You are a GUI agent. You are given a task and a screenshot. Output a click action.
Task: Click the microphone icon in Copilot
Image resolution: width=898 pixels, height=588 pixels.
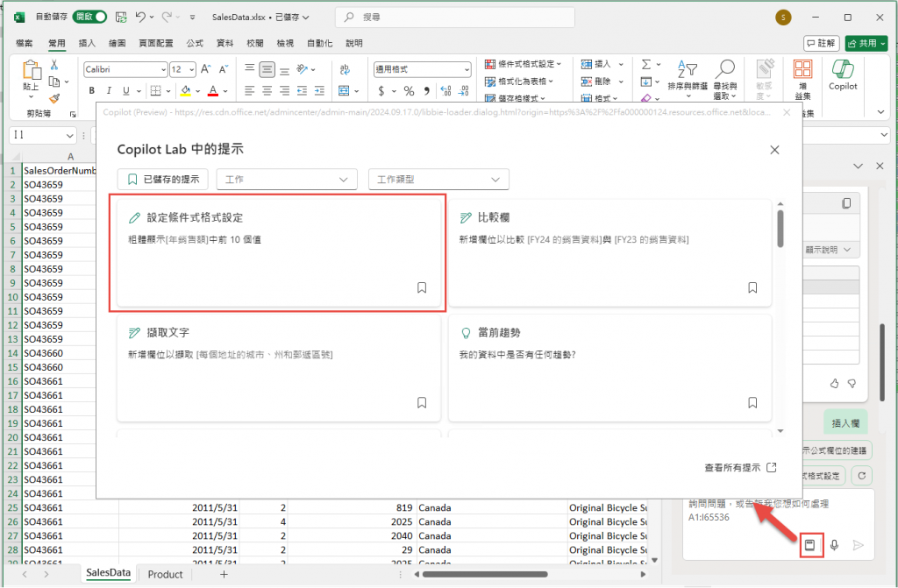(x=835, y=545)
